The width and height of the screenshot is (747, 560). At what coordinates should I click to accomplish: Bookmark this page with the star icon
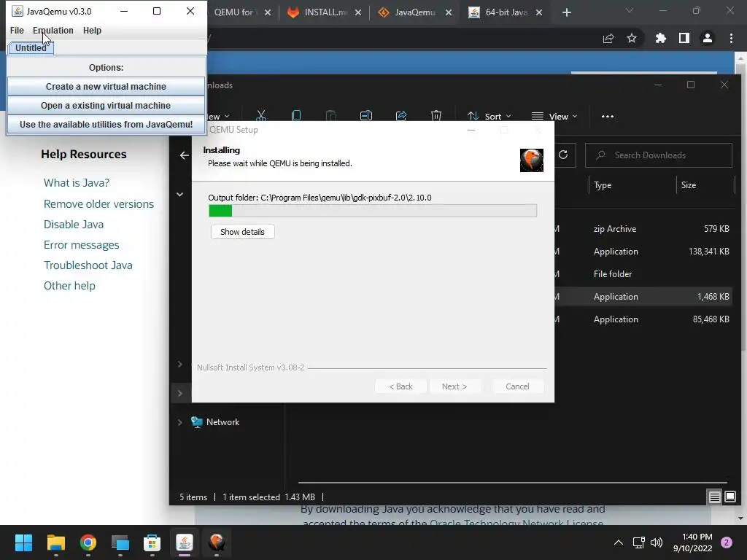[x=632, y=38]
